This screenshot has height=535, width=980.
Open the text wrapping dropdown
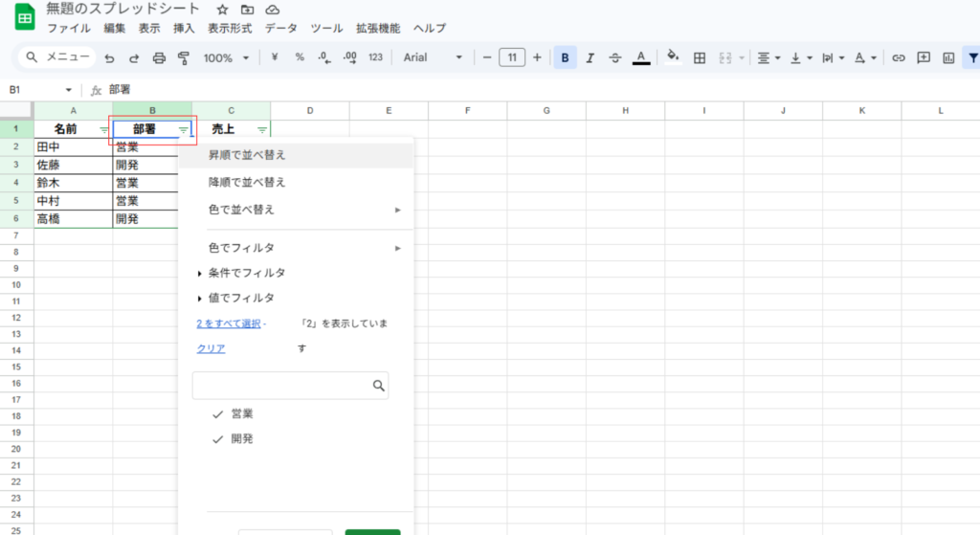tap(834, 57)
